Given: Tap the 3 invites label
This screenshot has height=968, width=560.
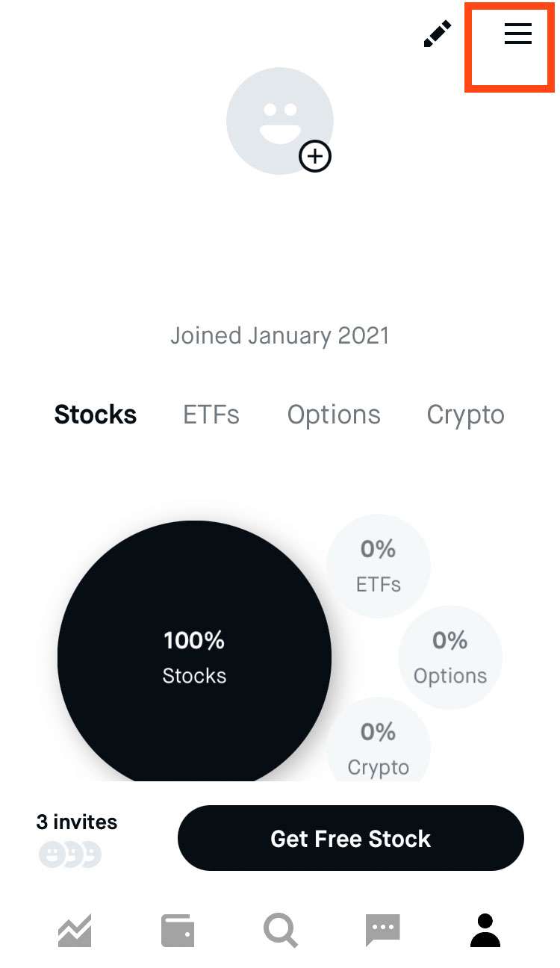Looking at the screenshot, I should [77, 822].
